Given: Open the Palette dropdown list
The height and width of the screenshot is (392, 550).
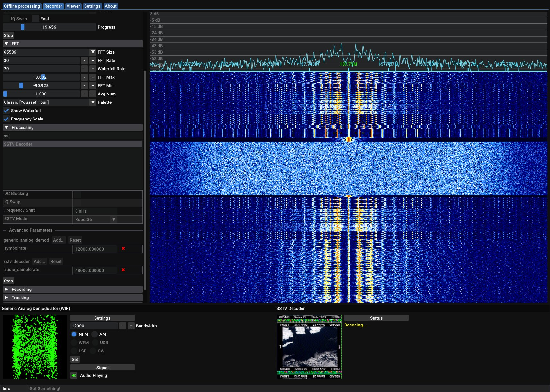Looking at the screenshot, I should (x=93, y=102).
